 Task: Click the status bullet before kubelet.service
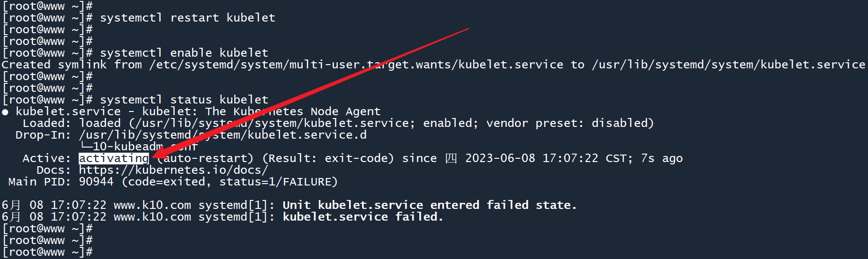[5, 112]
